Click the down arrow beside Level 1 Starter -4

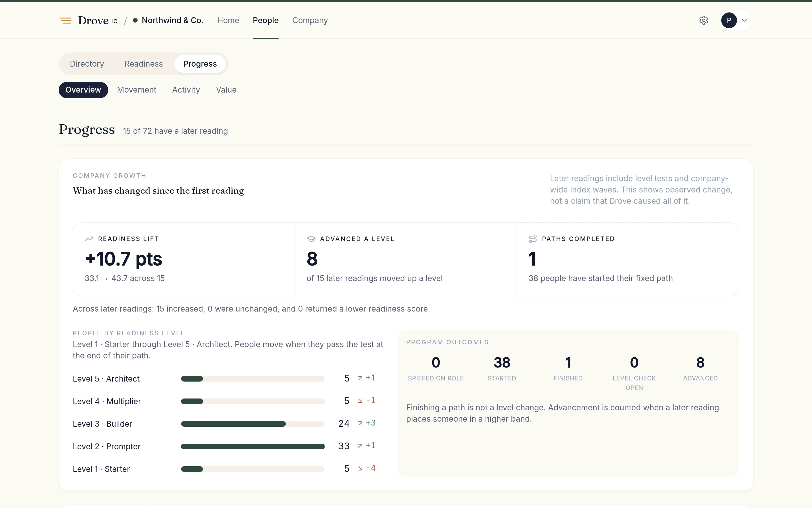coord(360,468)
